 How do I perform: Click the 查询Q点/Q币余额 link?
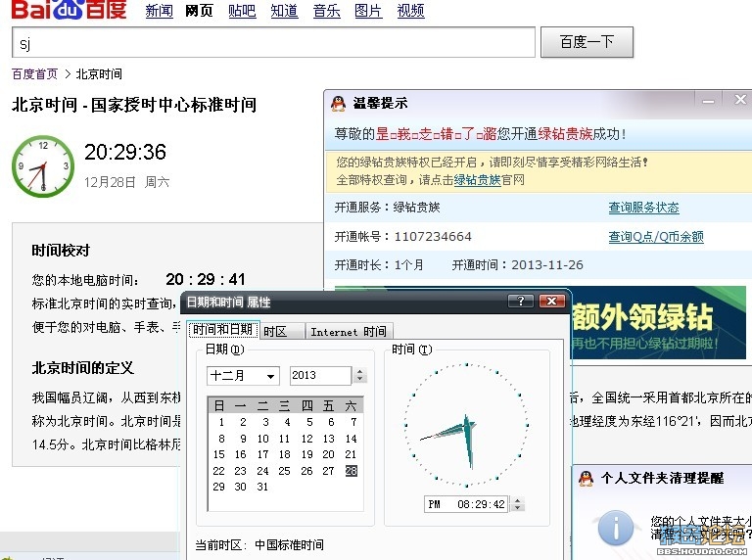(656, 236)
